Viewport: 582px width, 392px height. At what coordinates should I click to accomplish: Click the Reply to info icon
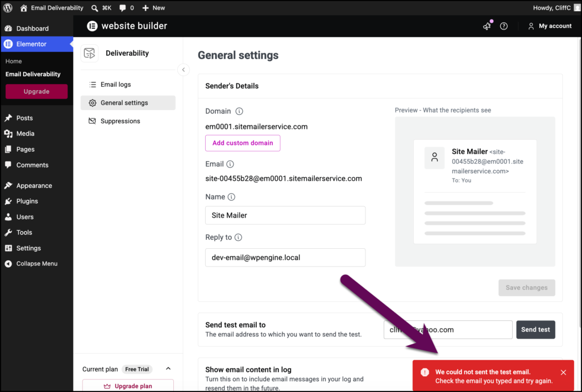pos(238,237)
